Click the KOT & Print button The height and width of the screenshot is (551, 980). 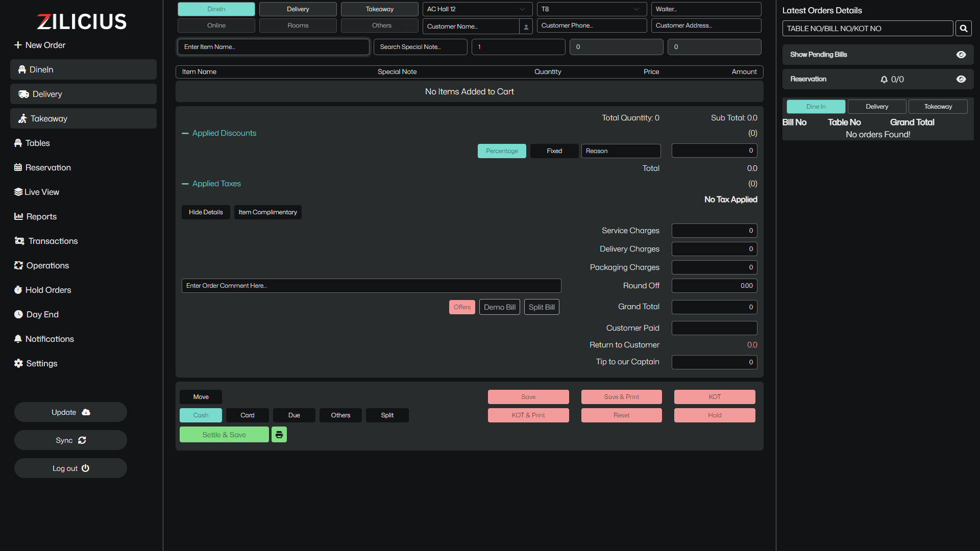coord(528,415)
